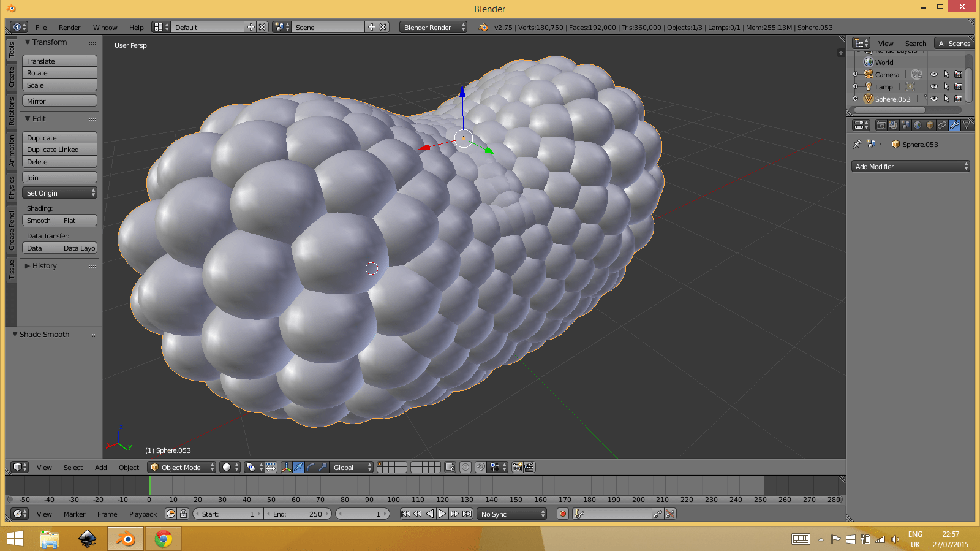The image size is (980, 551).
Task: Hide the Camera in the viewport
Action: (x=934, y=74)
